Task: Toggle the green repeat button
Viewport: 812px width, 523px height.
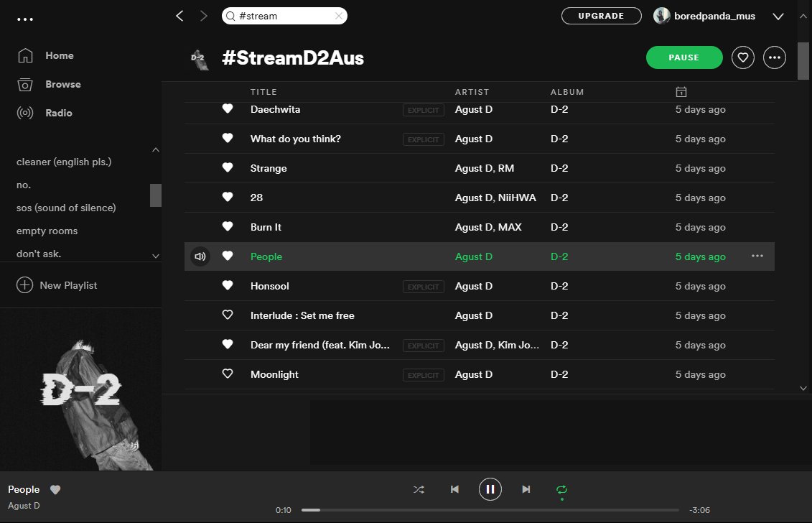Action: [561, 490]
